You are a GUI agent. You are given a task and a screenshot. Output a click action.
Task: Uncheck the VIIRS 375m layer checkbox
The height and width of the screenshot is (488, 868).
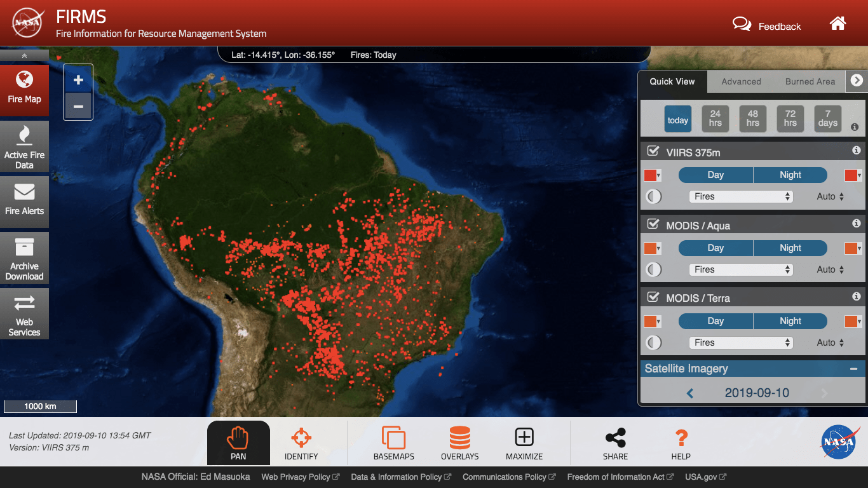(653, 151)
